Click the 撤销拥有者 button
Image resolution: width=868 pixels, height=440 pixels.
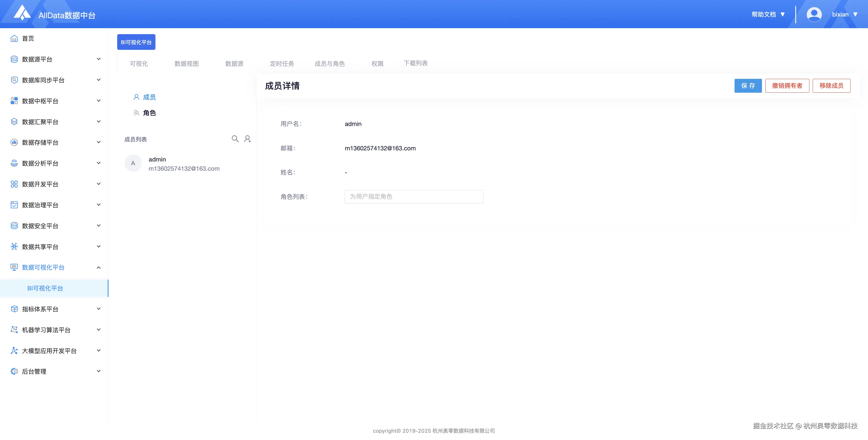[x=787, y=86]
